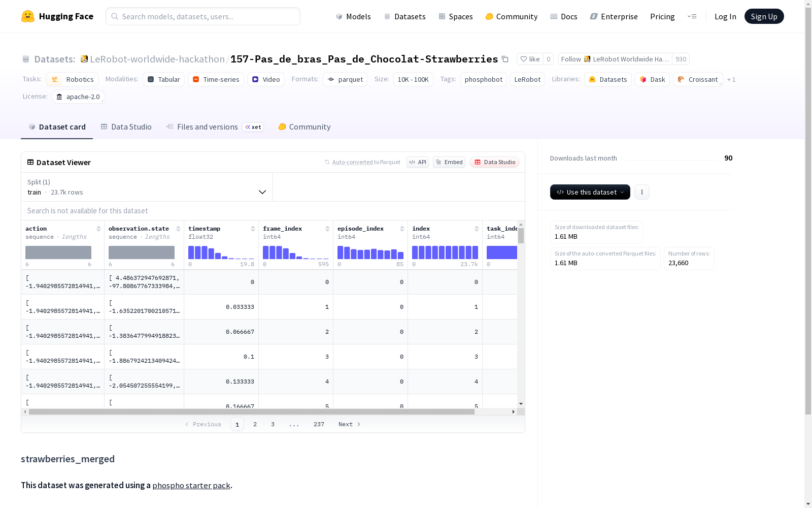The height and width of the screenshot is (508, 812).
Task: Click the Robotics task tag
Action: (72, 79)
